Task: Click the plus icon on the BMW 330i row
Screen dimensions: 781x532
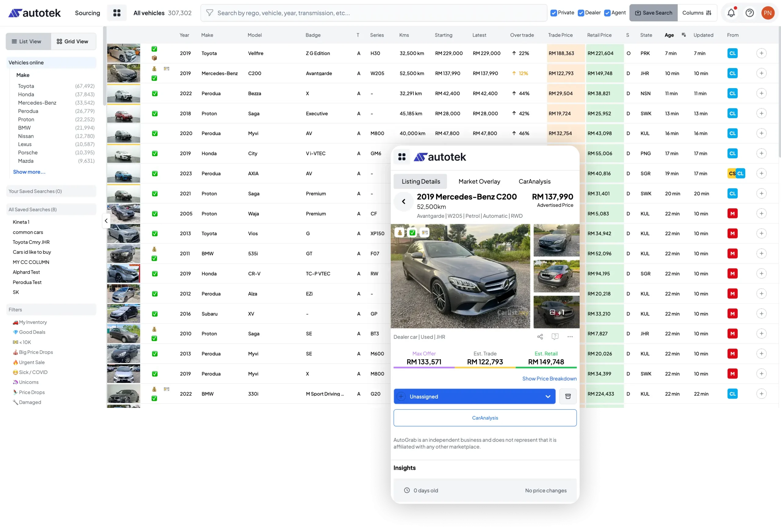Action: point(761,394)
